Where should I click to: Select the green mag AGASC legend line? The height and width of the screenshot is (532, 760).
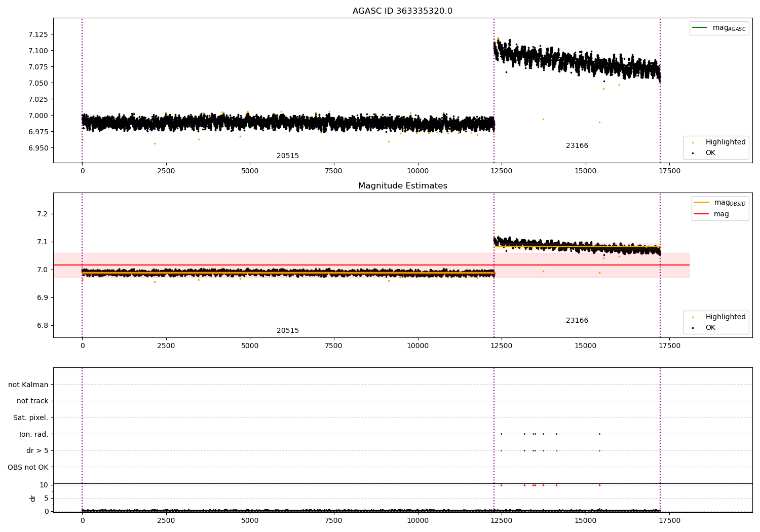[x=700, y=27]
